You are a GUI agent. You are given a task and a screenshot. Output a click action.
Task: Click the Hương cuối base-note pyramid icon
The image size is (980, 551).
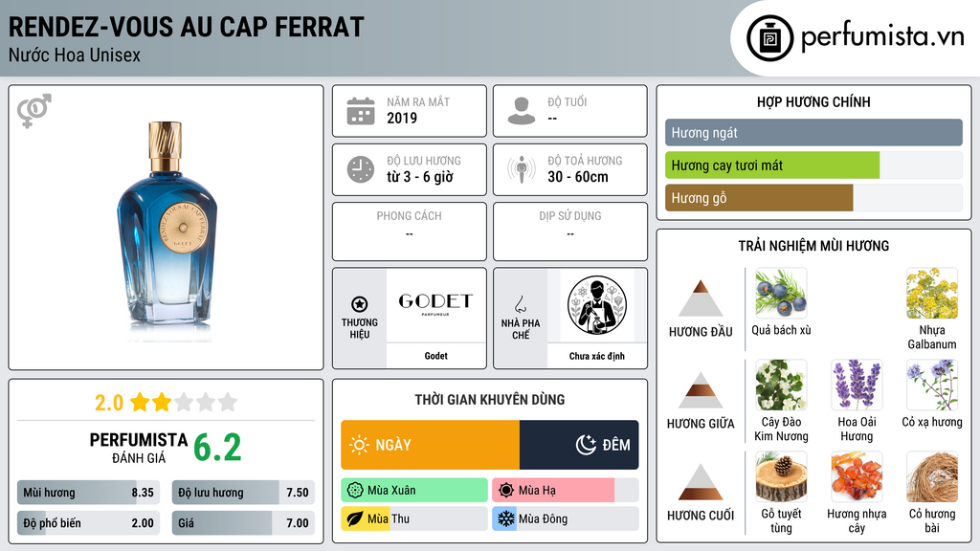tap(701, 482)
